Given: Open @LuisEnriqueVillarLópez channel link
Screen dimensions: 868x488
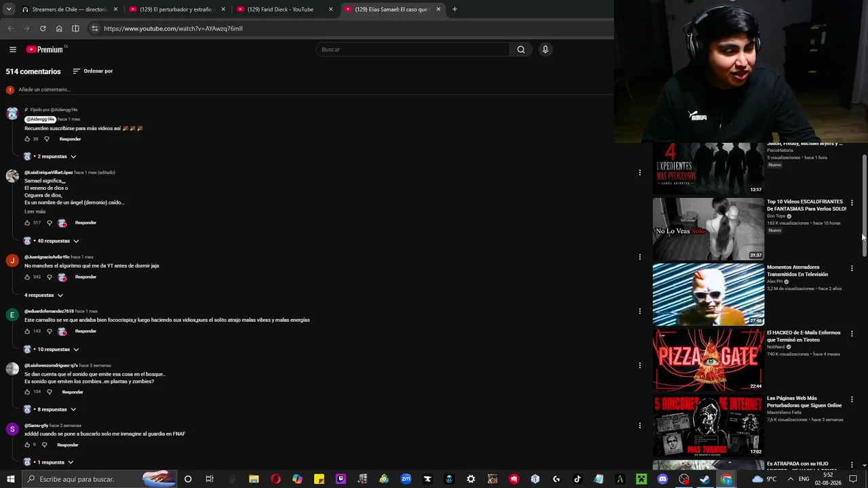Looking at the screenshot, I should (x=49, y=172).
